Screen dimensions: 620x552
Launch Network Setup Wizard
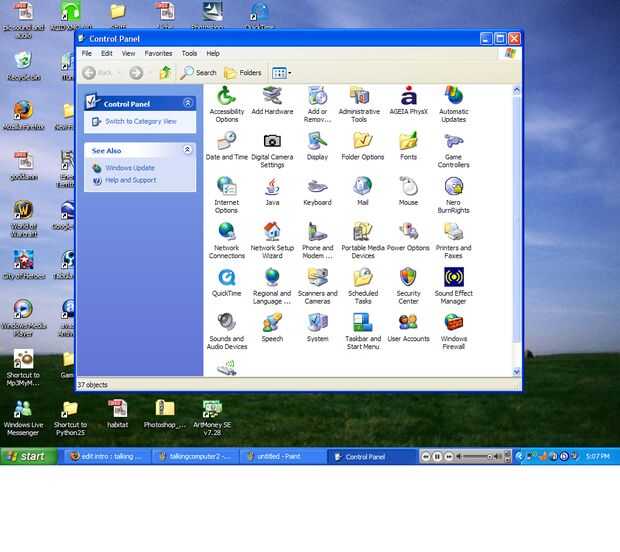tap(272, 240)
